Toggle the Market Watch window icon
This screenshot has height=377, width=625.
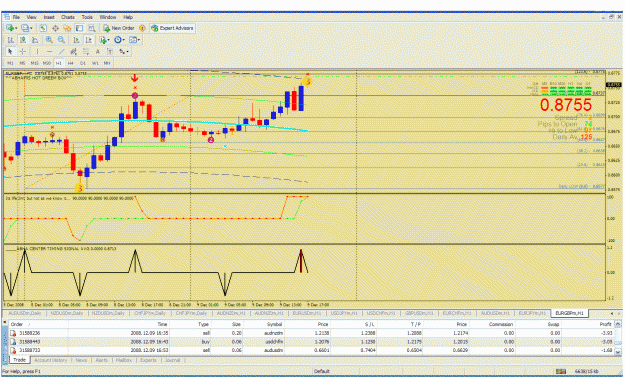43,28
